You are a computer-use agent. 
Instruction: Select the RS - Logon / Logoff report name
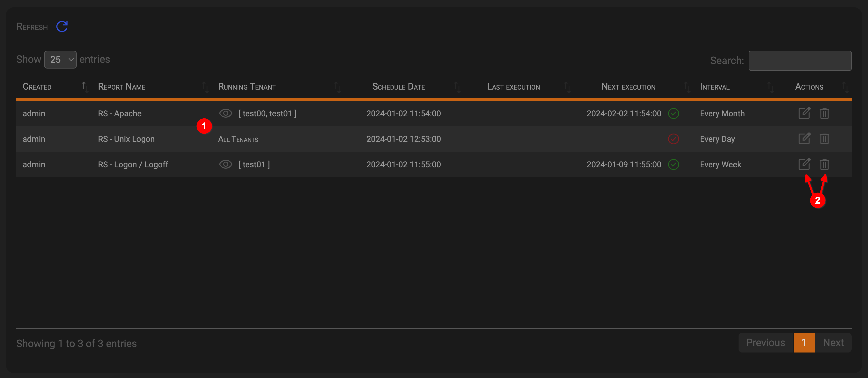point(133,164)
